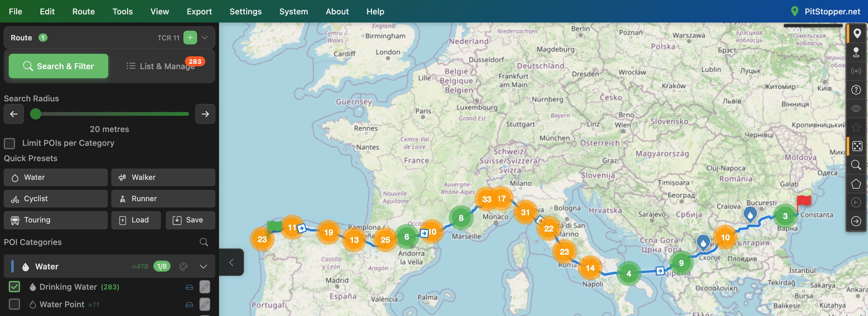This screenshot has height=316, width=868.
Task: Open the Edit menu
Action: (x=47, y=12)
